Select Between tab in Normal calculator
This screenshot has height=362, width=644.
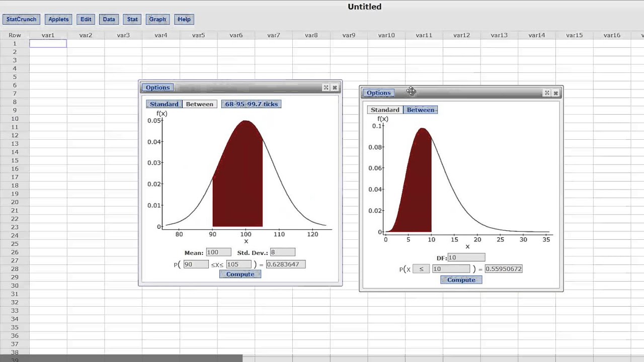coord(200,104)
